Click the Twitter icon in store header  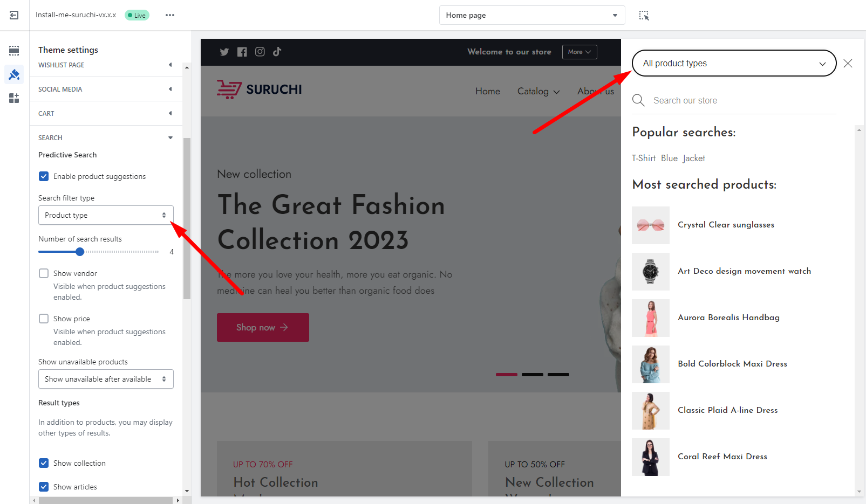point(224,52)
